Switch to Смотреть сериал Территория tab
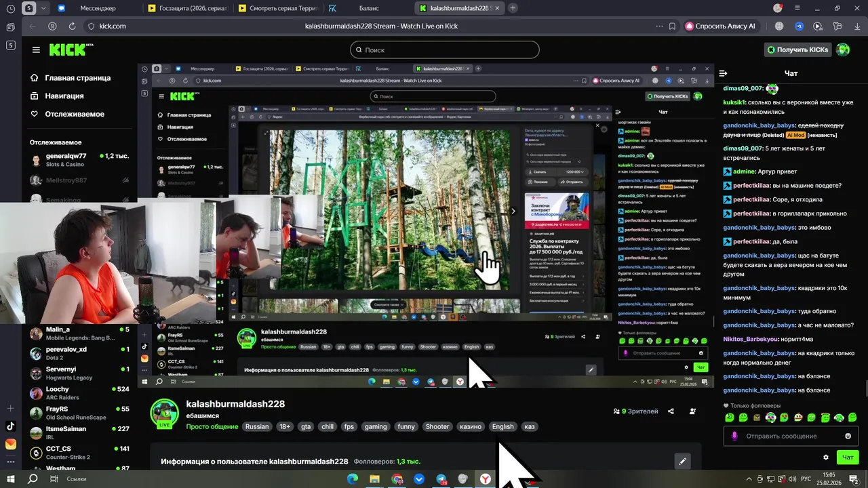The width and height of the screenshot is (868, 488). (x=279, y=8)
